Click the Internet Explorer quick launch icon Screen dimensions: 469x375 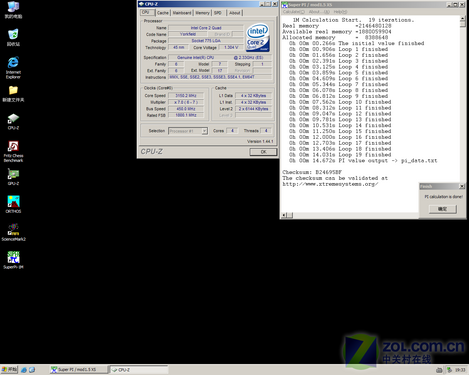pos(24,370)
